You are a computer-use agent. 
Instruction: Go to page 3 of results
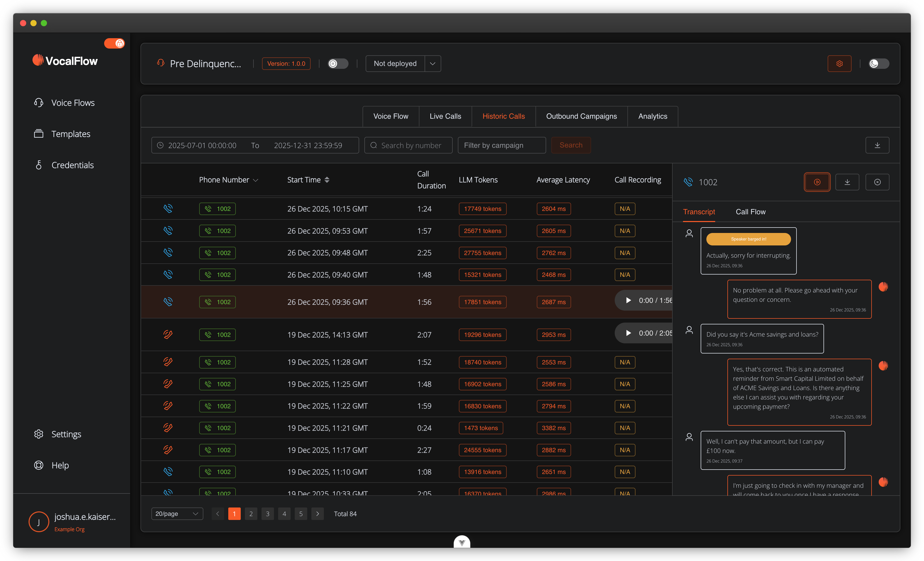(267, 514)
